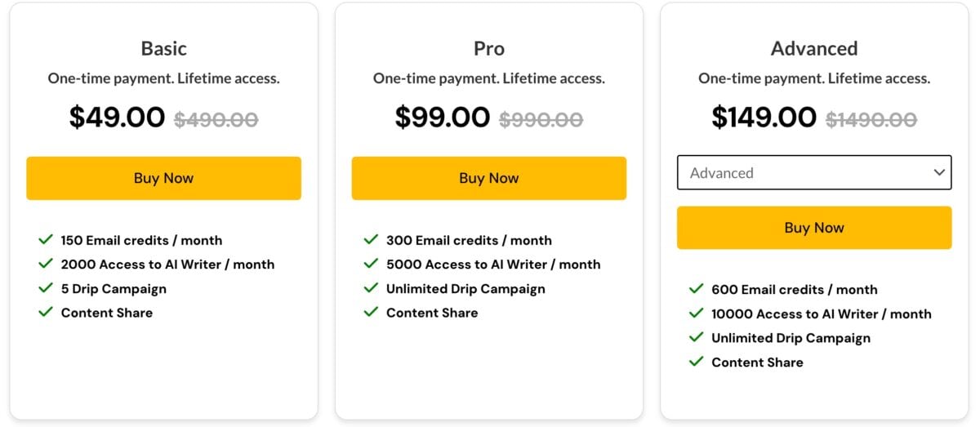Click checkmark beside Advanced Unlimited Drip Campaign
Viewport: 980px width, 427px height.
[x=696, y=337]
